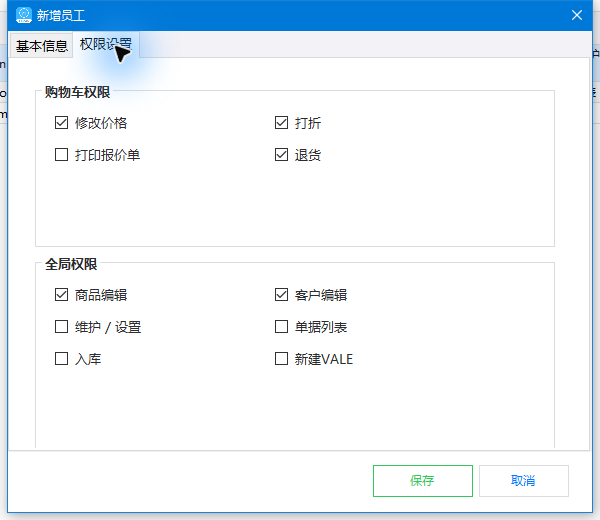Click the 新增员工 window title
Screen dimensions: 600x520
(x=61, y=15)
